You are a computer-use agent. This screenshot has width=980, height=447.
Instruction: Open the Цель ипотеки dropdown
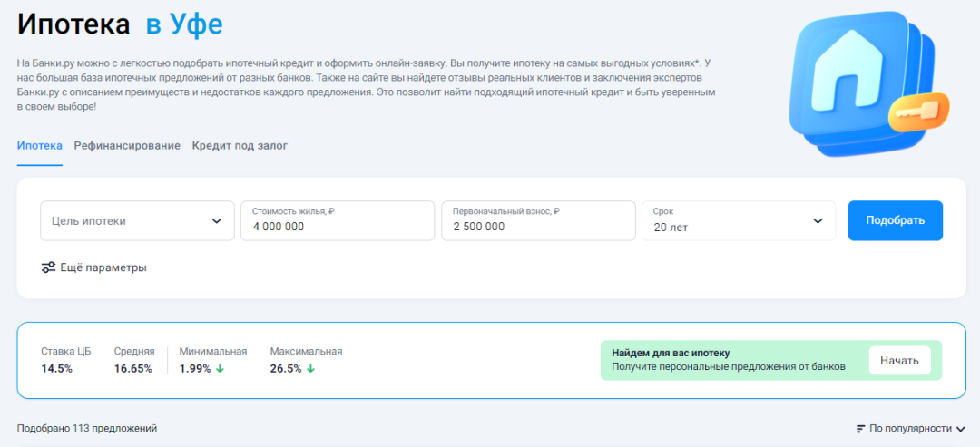point(138,220)
